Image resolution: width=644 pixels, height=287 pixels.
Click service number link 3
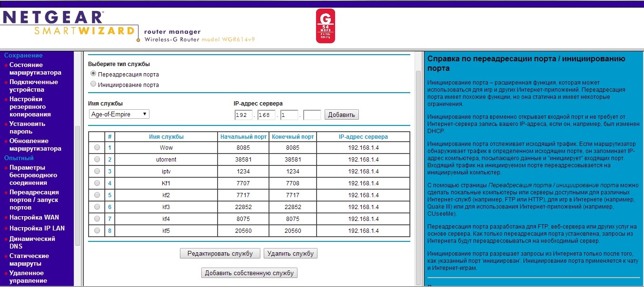click(109, 172)
